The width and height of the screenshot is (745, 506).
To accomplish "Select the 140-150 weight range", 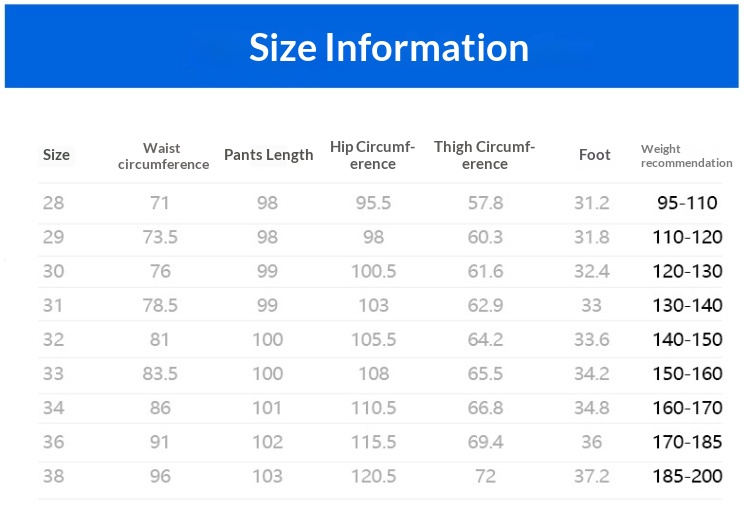I will 687,339.
